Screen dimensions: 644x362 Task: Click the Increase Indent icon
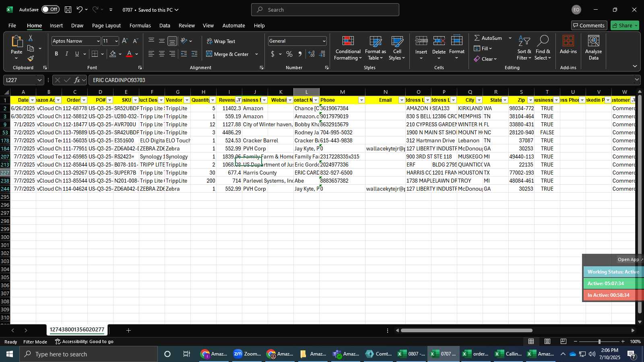point(194,54)
